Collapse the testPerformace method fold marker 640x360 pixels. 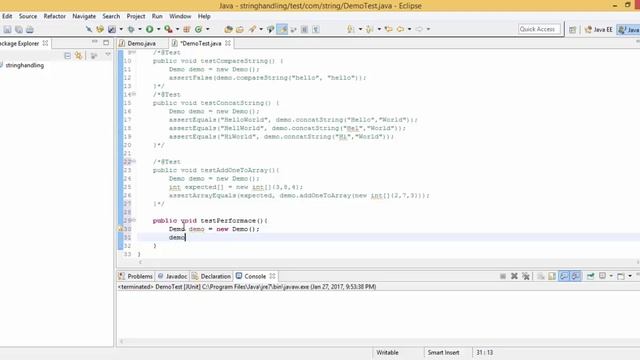click(x=134, y=220)
